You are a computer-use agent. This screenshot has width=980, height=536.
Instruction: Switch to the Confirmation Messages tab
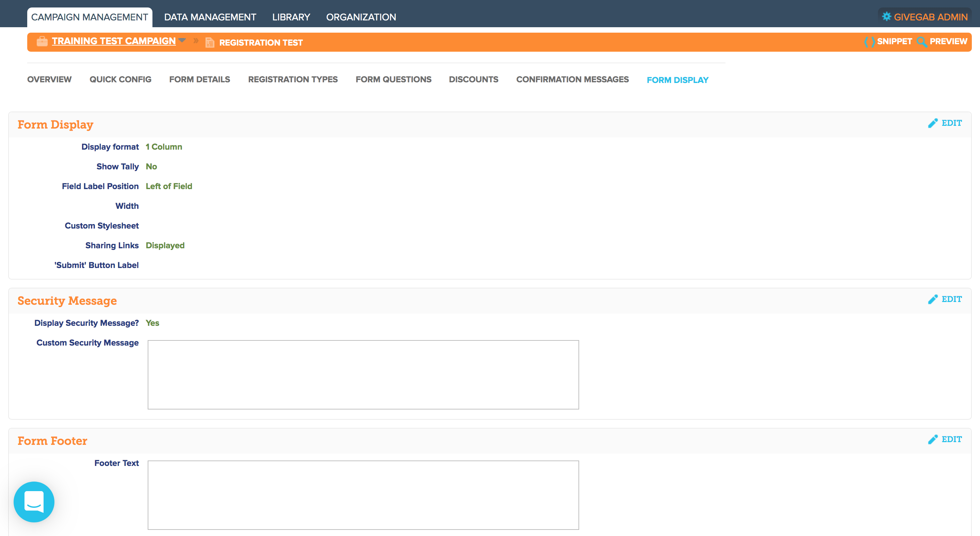(572, 80)
